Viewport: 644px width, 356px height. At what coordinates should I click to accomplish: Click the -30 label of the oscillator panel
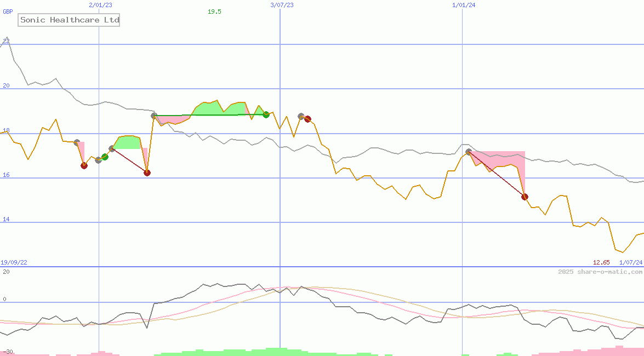7,352
